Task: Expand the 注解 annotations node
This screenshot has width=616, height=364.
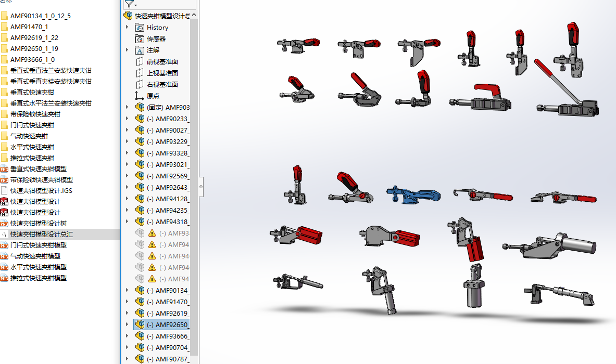Action: coord(127,50)
